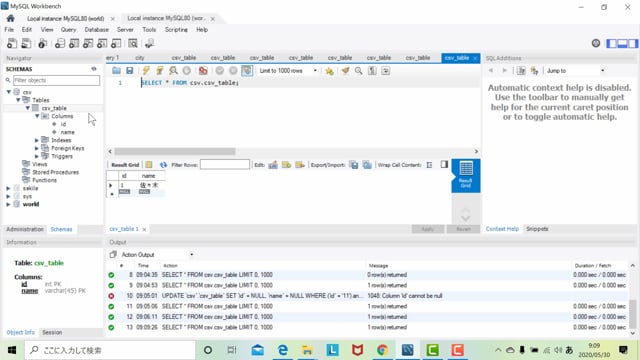The height and width of the screenshot is (360, 640).
Task: Create a new view icon
Action: point(88,43)
